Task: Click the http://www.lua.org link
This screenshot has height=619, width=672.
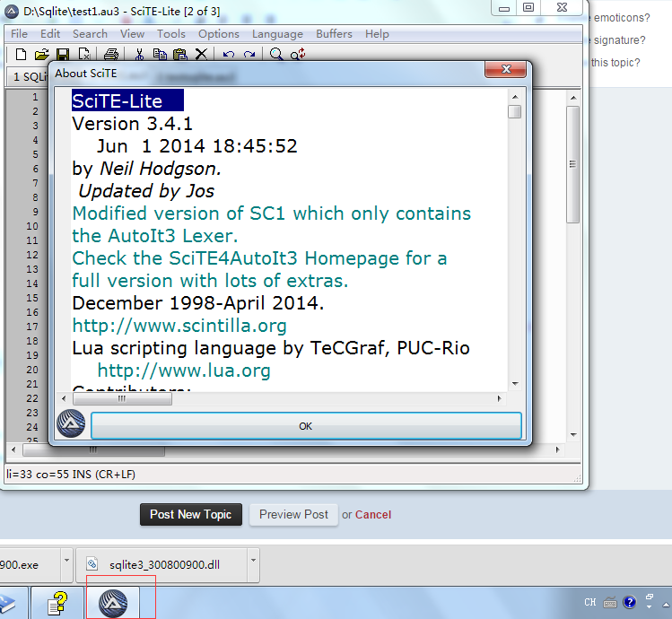Action: 184,371
